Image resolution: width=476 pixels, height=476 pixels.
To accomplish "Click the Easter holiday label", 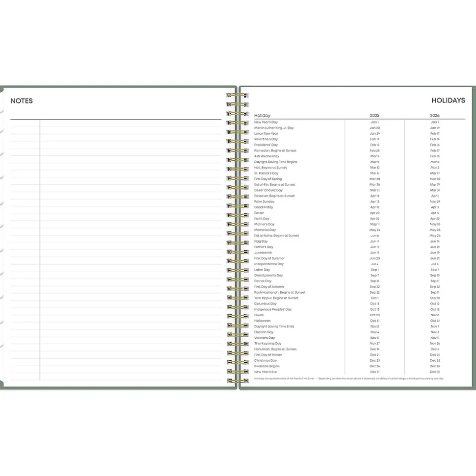I will [259, 213].
